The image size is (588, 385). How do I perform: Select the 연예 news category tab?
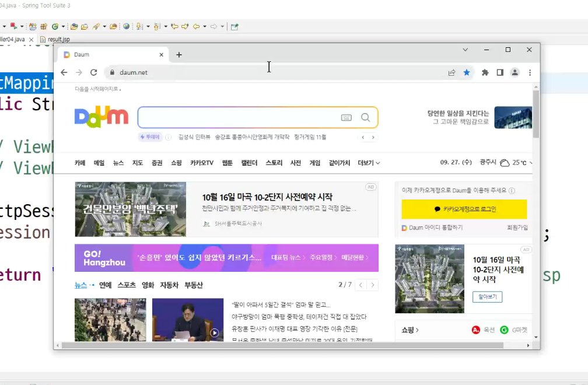click(x=106, y=285)
